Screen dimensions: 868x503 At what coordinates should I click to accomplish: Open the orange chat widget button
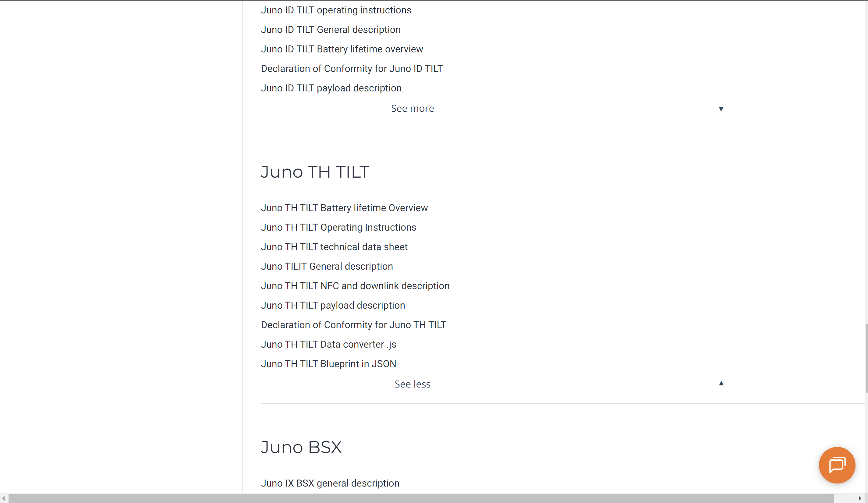tap(837, 465)
